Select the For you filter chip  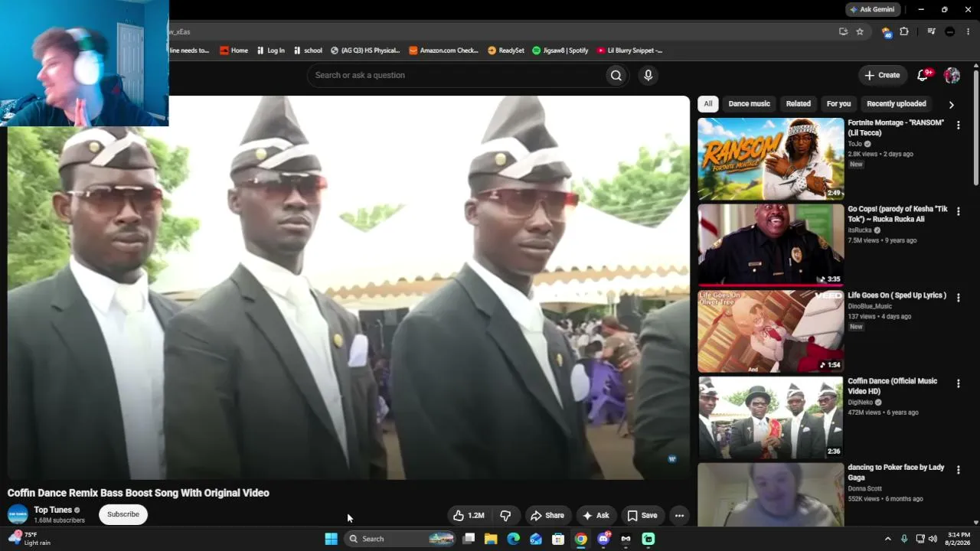tap(838, 104)
